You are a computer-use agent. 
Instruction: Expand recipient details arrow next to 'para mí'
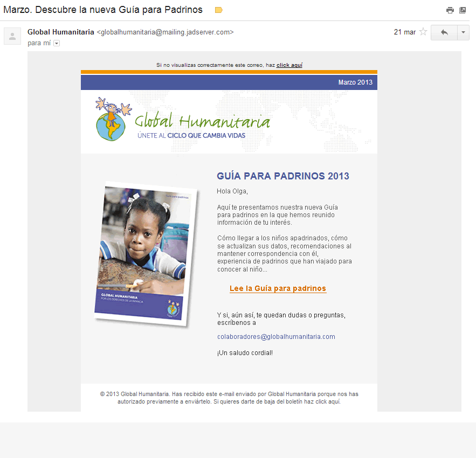click(x=57, y=43)
